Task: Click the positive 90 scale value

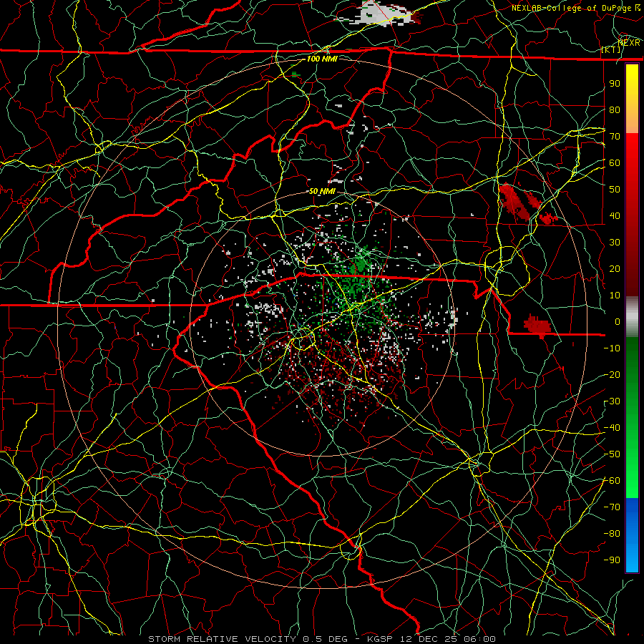Action: pos(615,84)
